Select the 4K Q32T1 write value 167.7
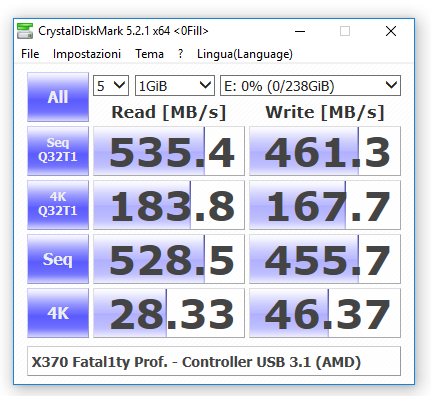The image size is (431, 396). 325,205
